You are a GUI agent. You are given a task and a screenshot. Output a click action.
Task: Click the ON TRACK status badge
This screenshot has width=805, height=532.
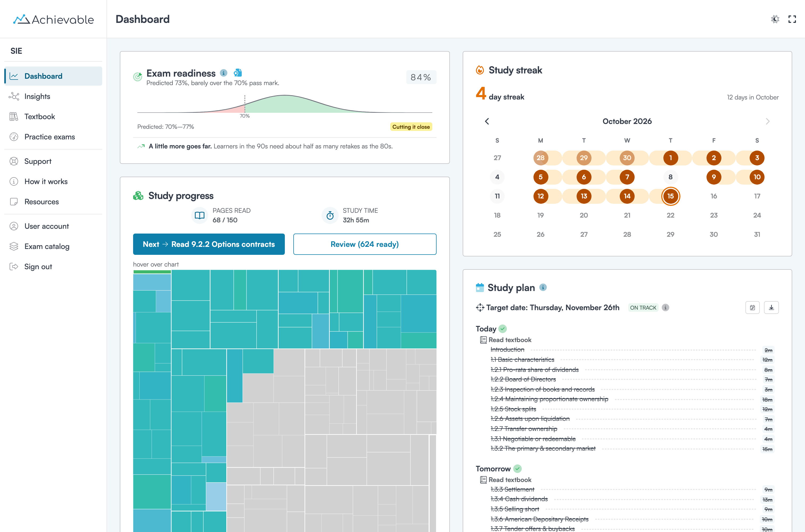[643, 307]
